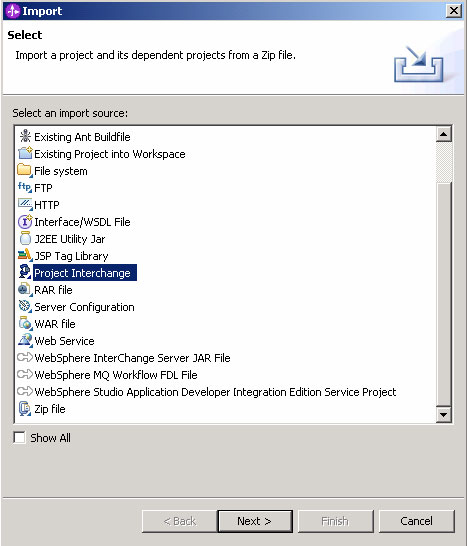Image resolution: width=467 pixels, height=546 pixels.
Task: Click the Existing Ant Buildfile icon
Action: pos(25,136)
